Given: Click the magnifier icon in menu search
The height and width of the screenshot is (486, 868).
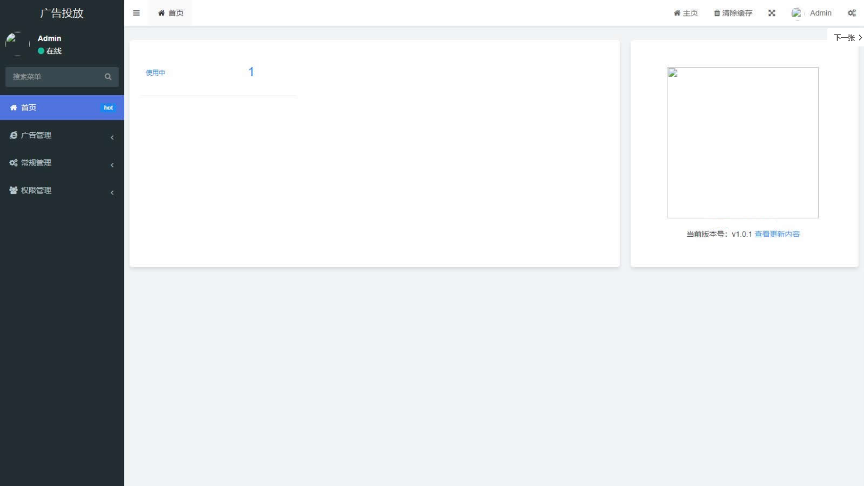Looking at the screenshot, I should click(108, 77).
